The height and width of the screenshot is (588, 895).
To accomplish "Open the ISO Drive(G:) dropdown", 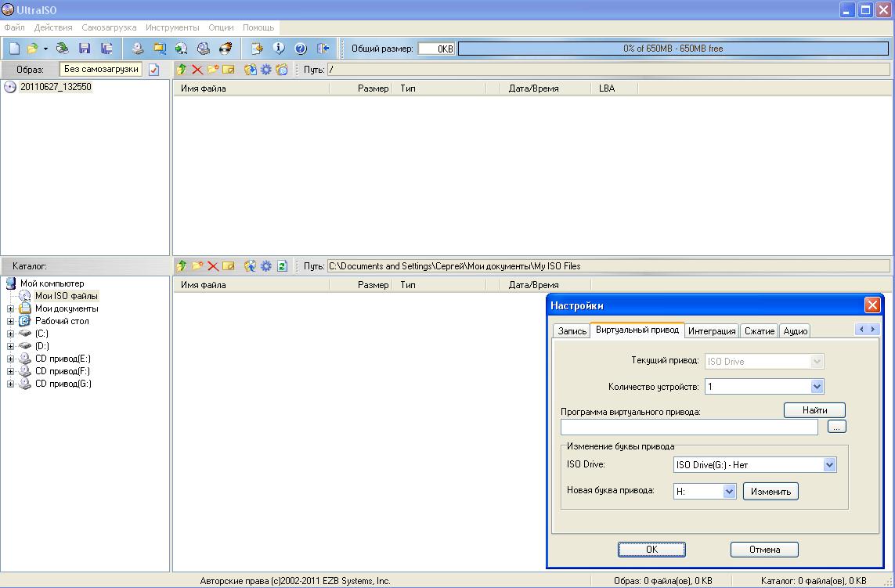I will click(829, 465).
